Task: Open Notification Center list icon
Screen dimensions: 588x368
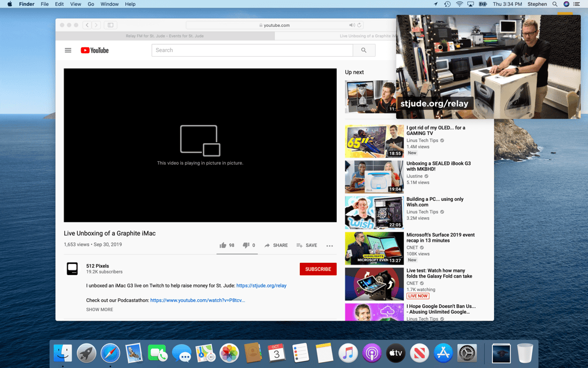Action: click(x=577, y=4)
